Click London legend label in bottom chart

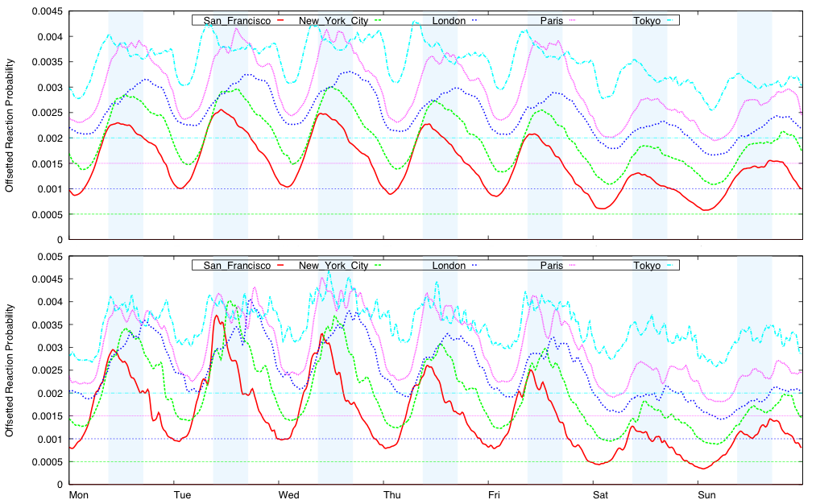coord(449,266)
